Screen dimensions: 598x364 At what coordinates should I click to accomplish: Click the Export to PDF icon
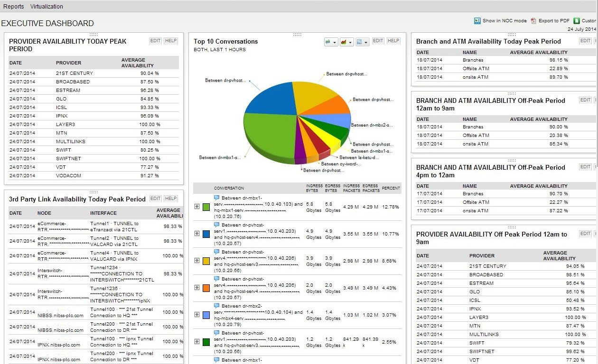pyautogui.click(x=533, y=21)
